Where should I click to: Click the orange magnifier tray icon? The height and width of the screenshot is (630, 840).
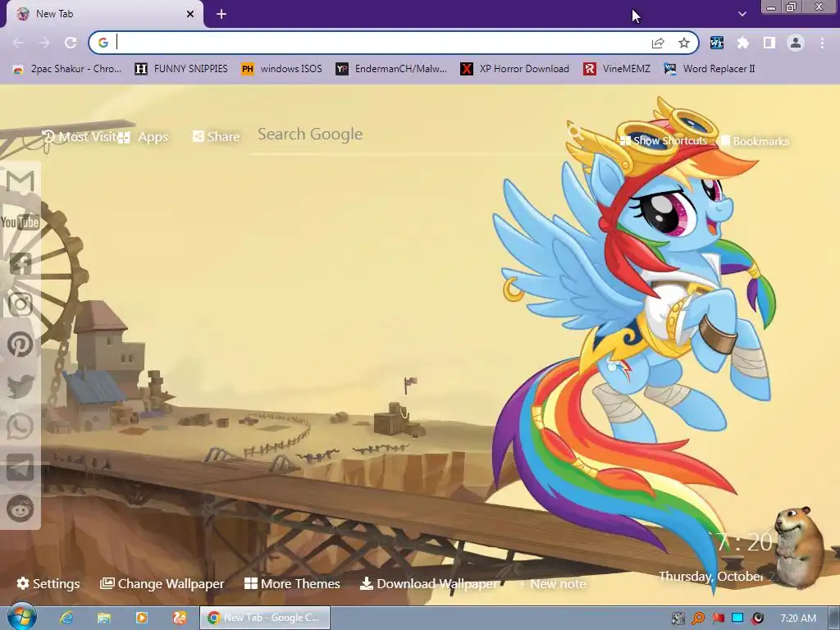[698, 619]
